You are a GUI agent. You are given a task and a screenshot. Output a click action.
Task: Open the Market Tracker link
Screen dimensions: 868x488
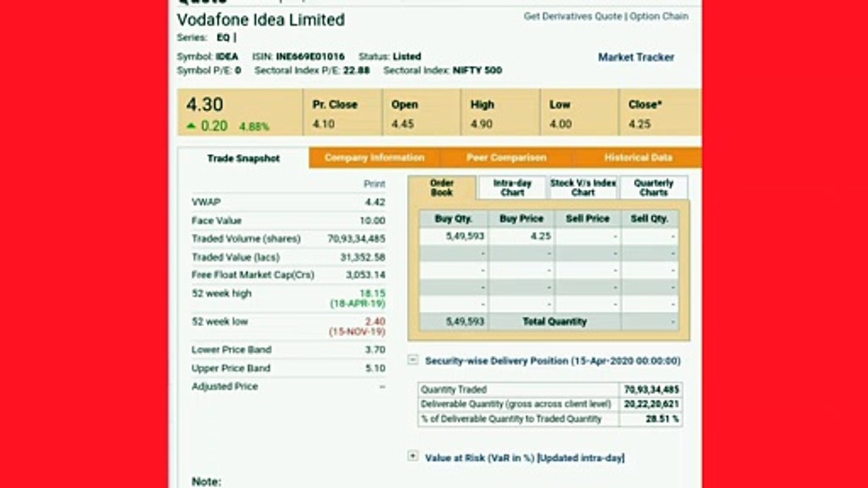point(636,58)
